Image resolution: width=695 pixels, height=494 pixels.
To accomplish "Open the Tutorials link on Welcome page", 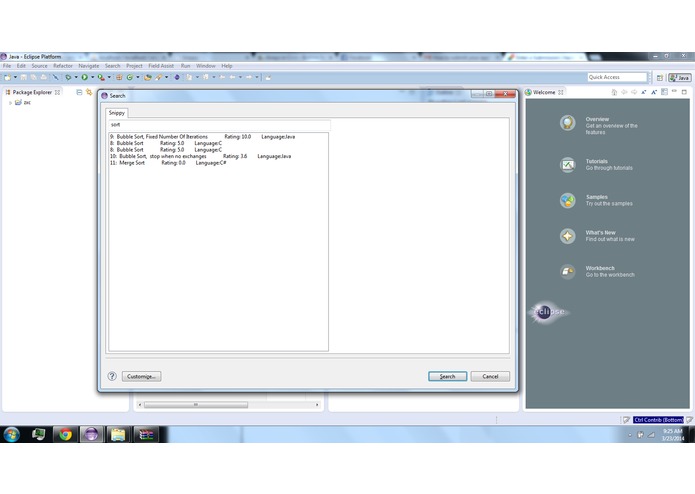I will (597, 161).
